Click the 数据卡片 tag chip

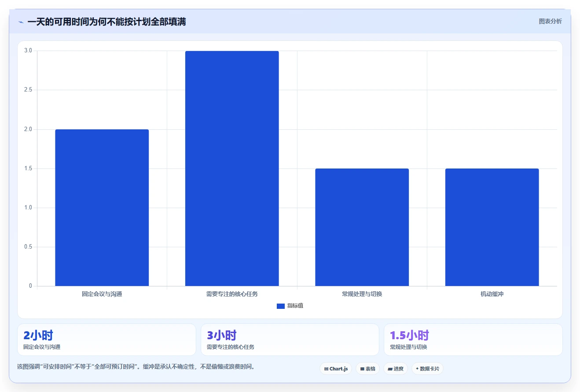coord(427,369)
